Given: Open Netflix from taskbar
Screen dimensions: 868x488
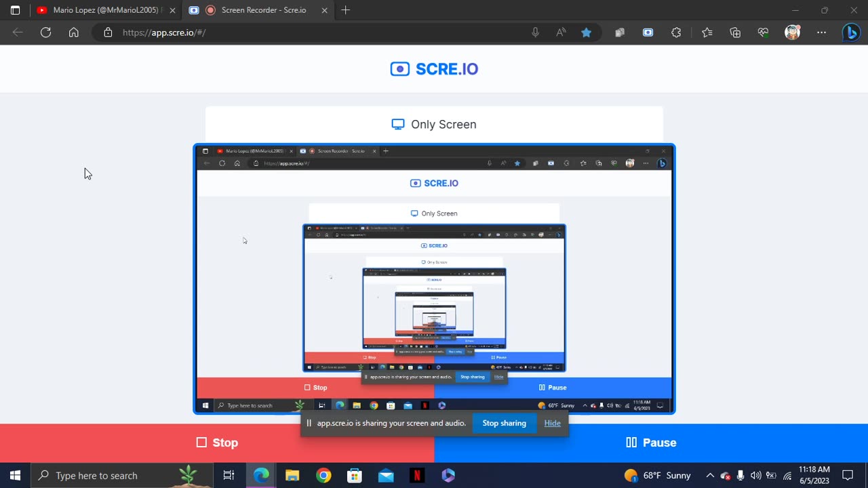Looking at the screenshot, I should (417, 475).
